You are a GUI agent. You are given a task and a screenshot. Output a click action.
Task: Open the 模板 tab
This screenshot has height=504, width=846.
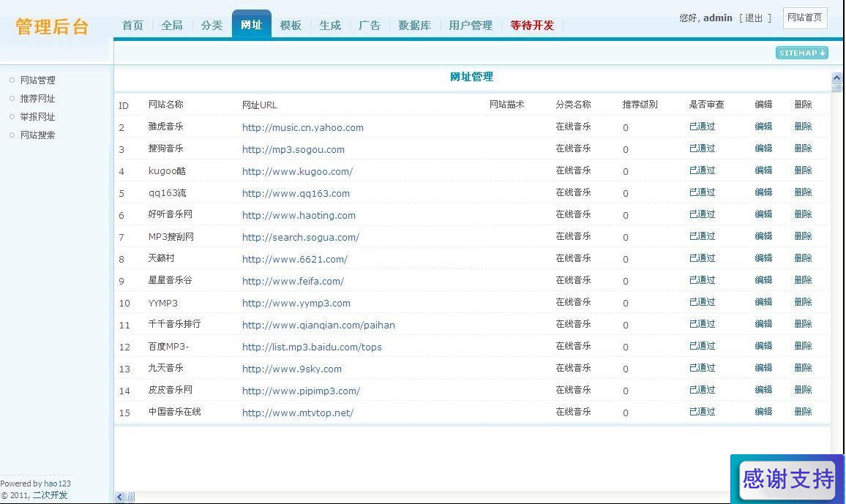pyautogui.click(x=291, y=26)
